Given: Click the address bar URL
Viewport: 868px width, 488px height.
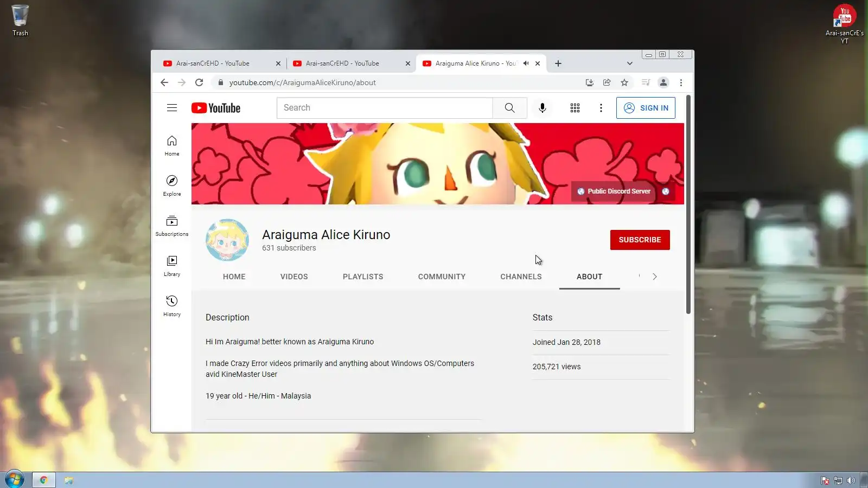Looking at the screenshot, I should click(303, 82).
